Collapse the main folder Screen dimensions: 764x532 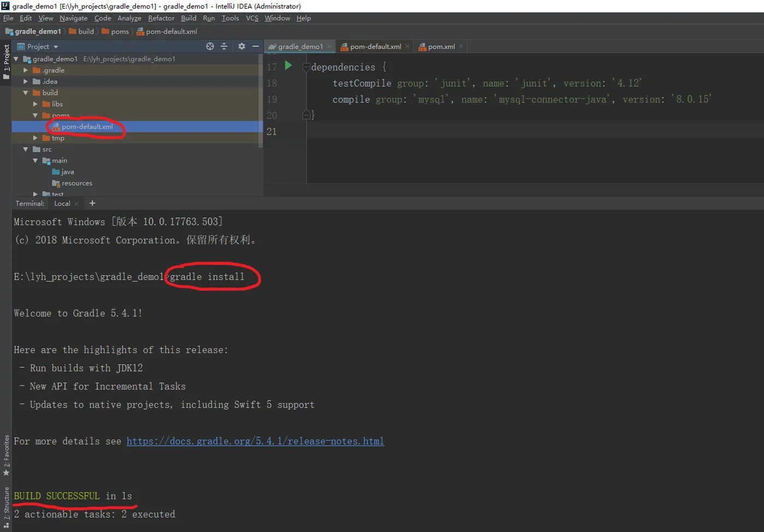click(x=35, y=160)
